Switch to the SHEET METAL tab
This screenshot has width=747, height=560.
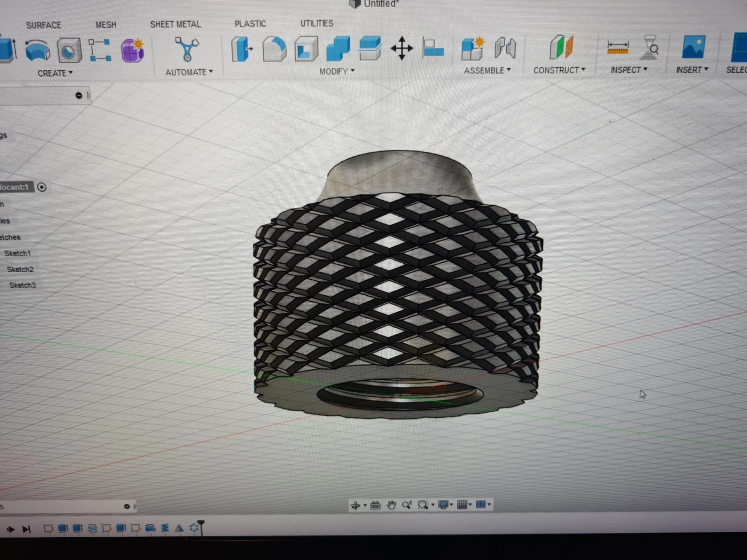(x=175, y=24)
